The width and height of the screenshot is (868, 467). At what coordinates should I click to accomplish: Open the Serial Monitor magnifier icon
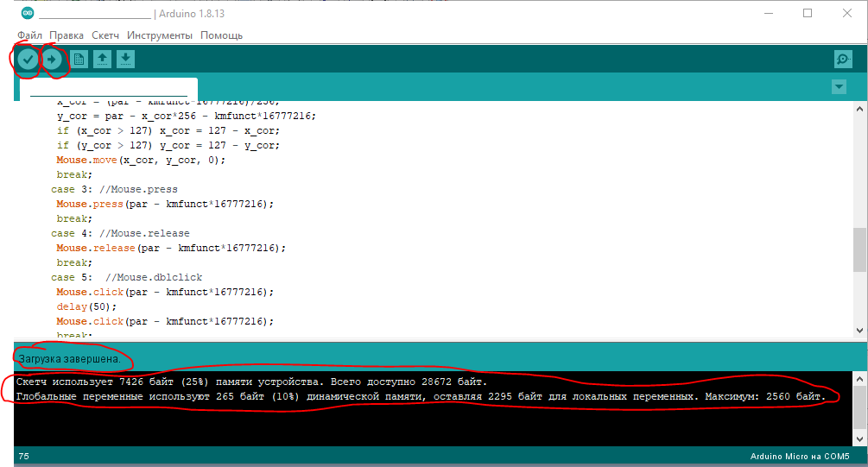tap(843, 60)
